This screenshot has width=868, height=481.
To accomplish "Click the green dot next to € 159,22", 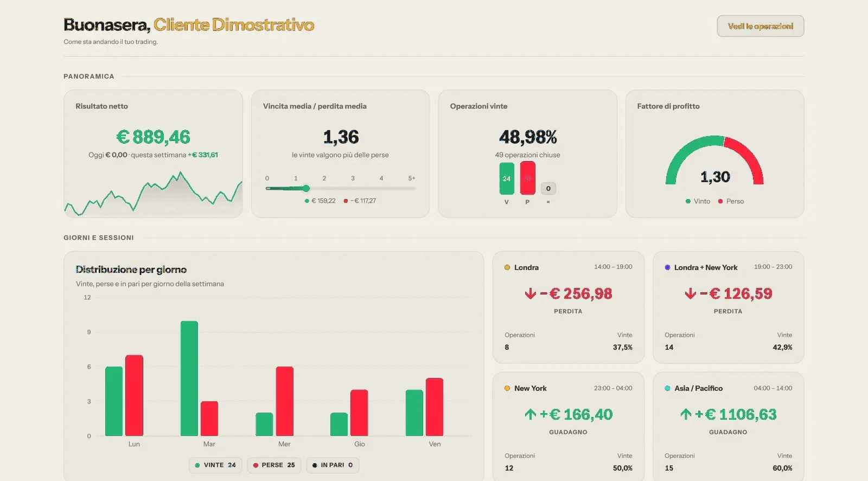I will tap(307, 201).
